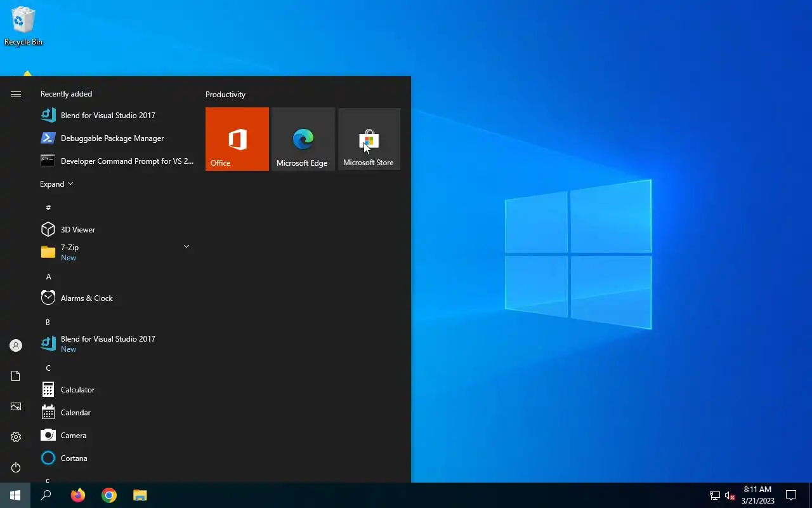Viewport: 812px width, 508px height.
Task: Click the Power icon in Start sidebar
Action: (16, 467)
